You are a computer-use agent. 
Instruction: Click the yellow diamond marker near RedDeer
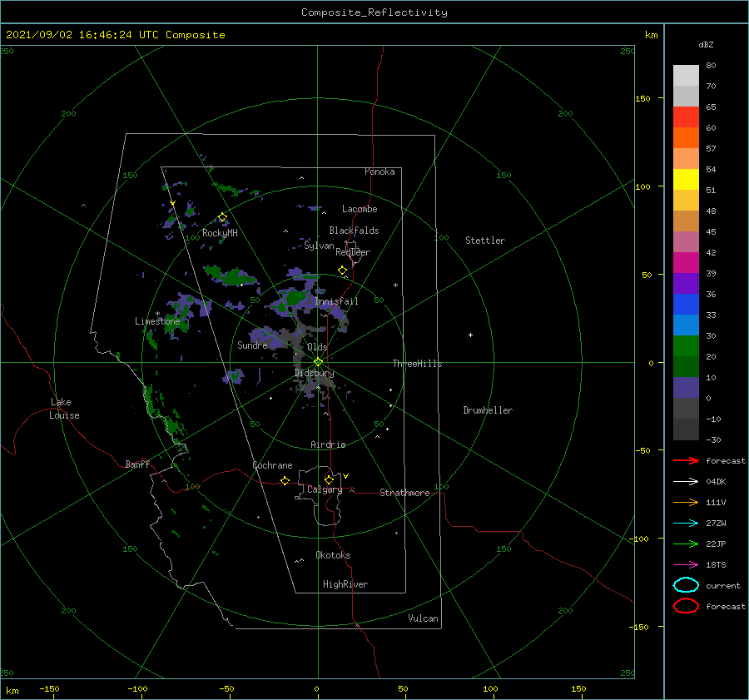342,271
